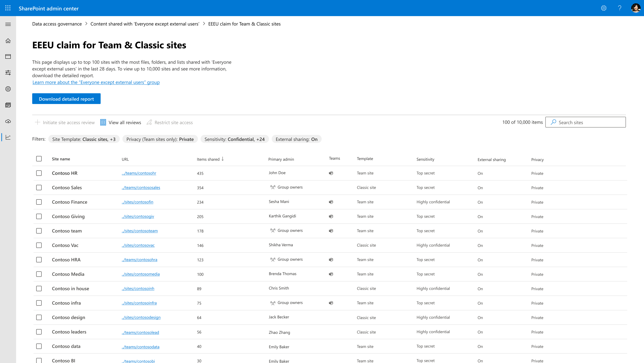Open the Reports chart icon in sidebar
The width and height of the screenshot is (644, 363).
click(8, 137)
